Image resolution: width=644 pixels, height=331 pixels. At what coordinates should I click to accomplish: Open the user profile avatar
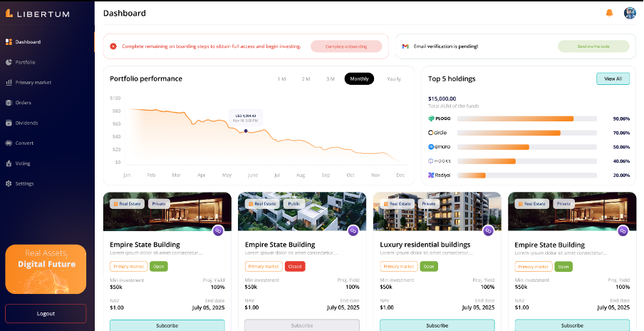630,13
